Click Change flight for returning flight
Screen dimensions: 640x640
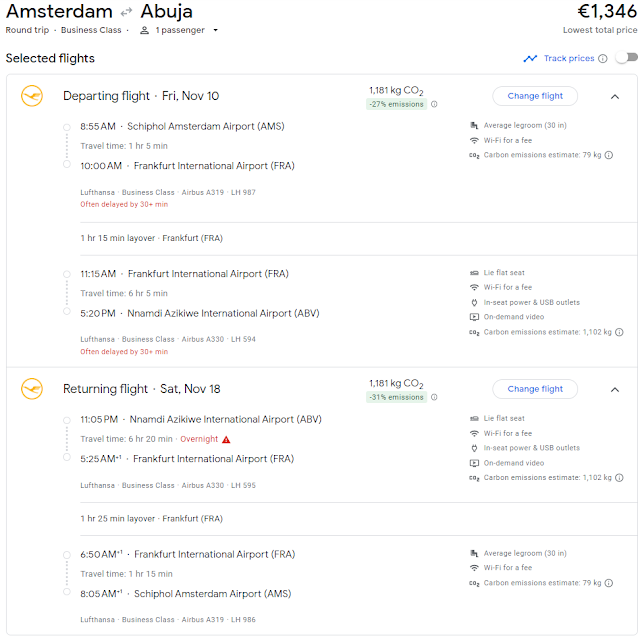pos(535,389)
